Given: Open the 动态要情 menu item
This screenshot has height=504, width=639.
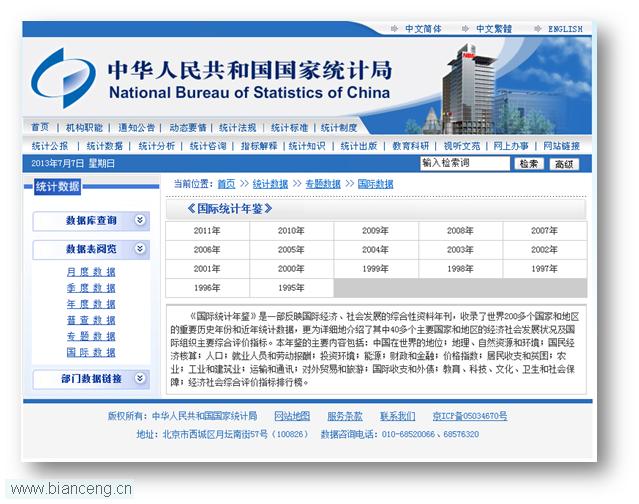Looking at the screenshot, I should coord(188,128).
